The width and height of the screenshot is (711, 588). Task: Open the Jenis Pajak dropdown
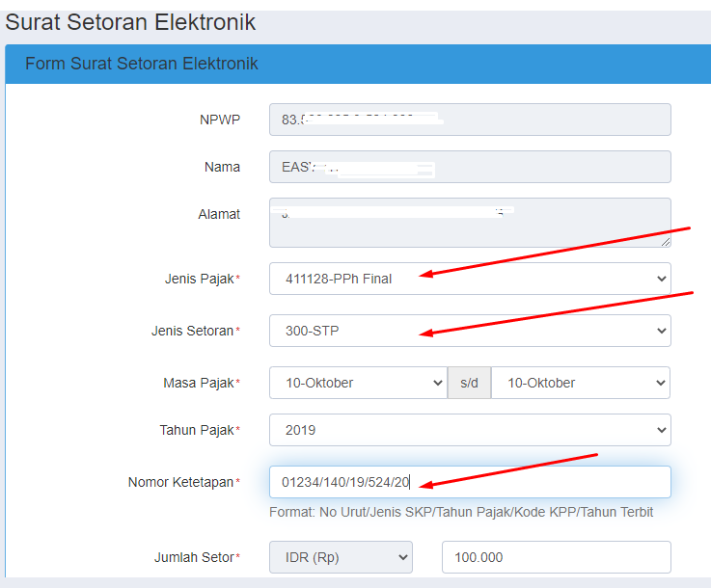470,279
